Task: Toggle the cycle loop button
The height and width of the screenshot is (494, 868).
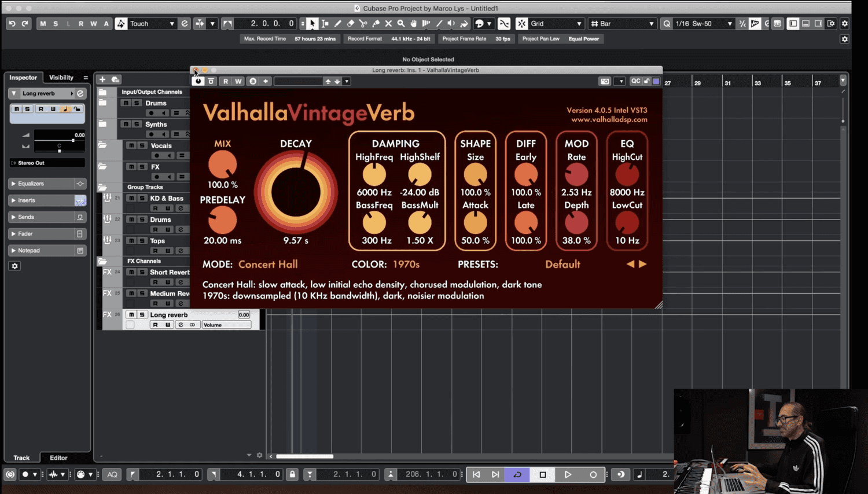Action: click(x=517, y=474)
